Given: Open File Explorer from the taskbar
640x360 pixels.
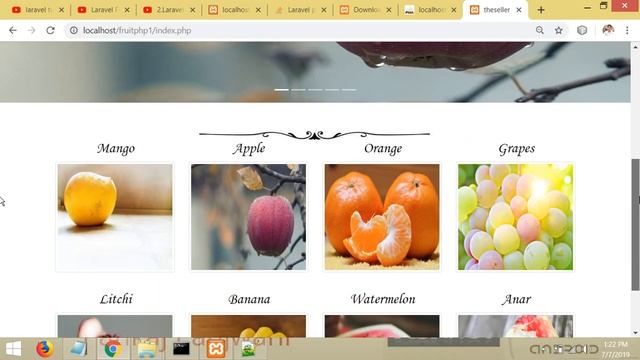Looking at the screenshot, I should (147, 349).
